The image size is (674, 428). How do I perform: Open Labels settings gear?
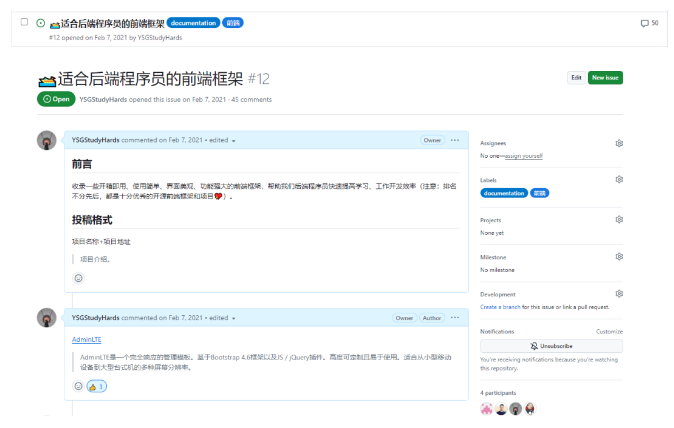coord(619,179)
